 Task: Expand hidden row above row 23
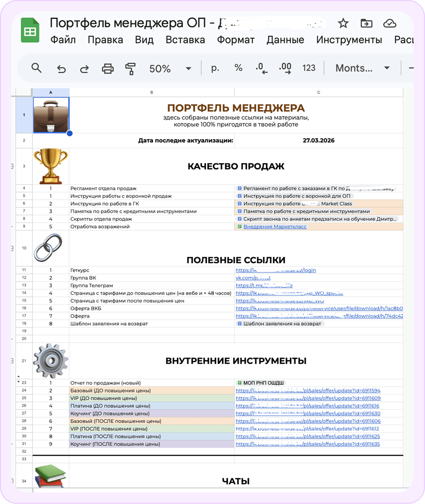click(19, 376)
